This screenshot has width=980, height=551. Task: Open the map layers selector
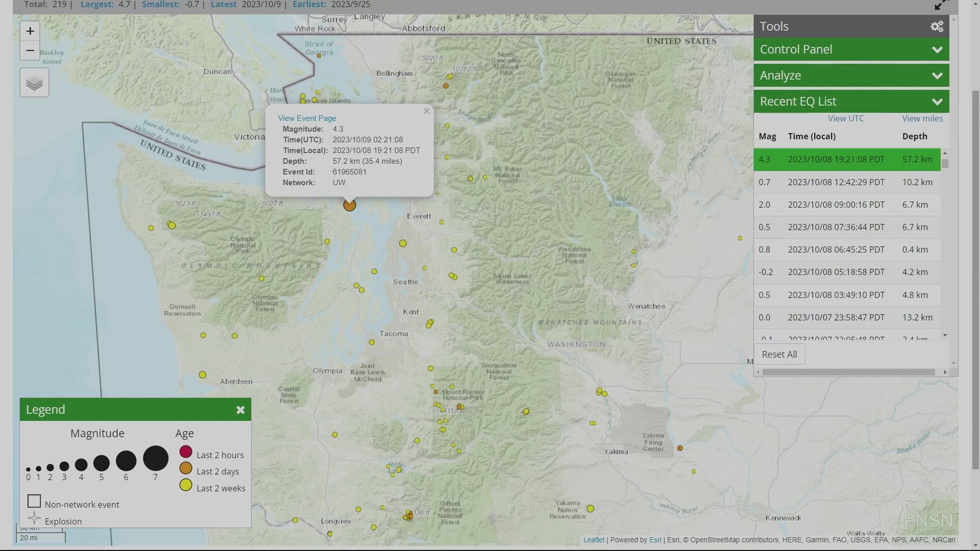pos(34,83)
